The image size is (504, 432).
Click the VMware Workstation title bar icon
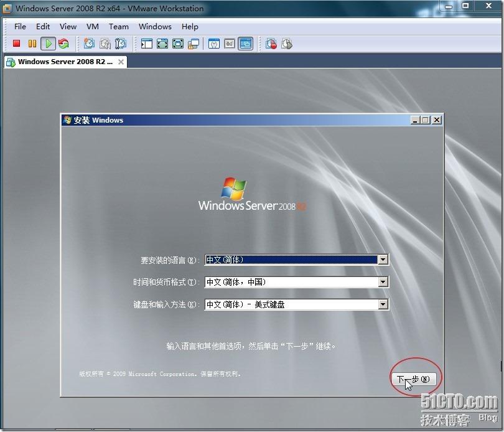click(7, 9)
